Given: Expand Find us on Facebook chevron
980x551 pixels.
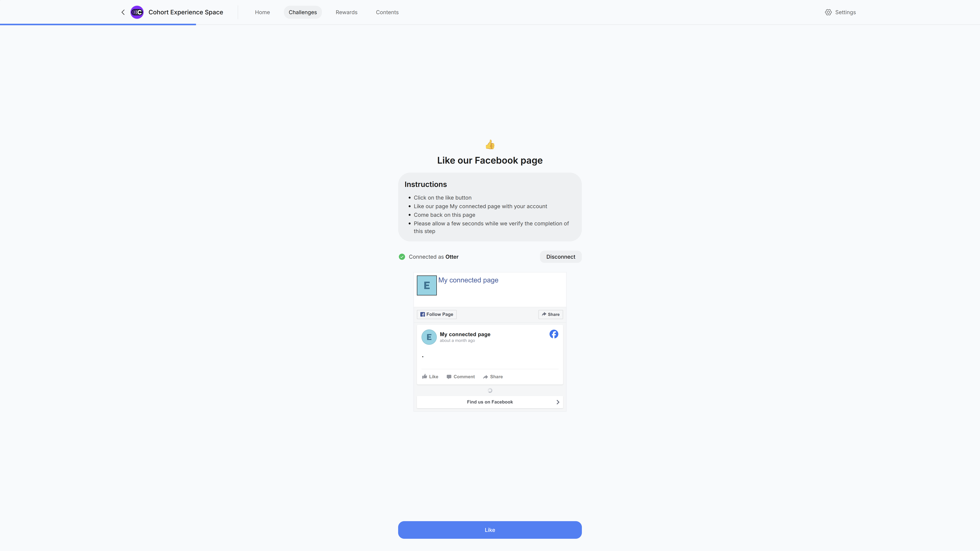Looking at the screenshot, I should pos(558,402).
